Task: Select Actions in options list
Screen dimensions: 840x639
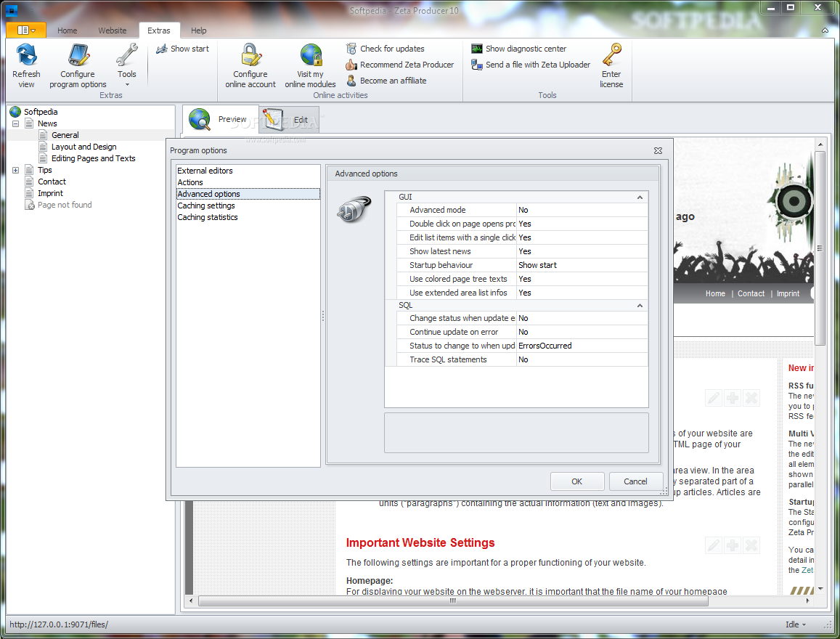Action: pyautogui.click(x=248, y=183)
